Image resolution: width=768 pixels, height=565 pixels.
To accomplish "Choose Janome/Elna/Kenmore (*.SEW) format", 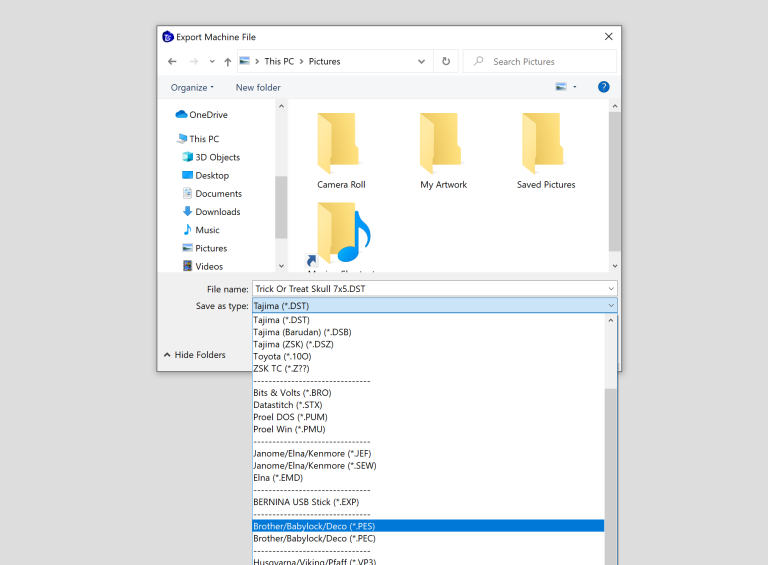I will coord(428,466).
